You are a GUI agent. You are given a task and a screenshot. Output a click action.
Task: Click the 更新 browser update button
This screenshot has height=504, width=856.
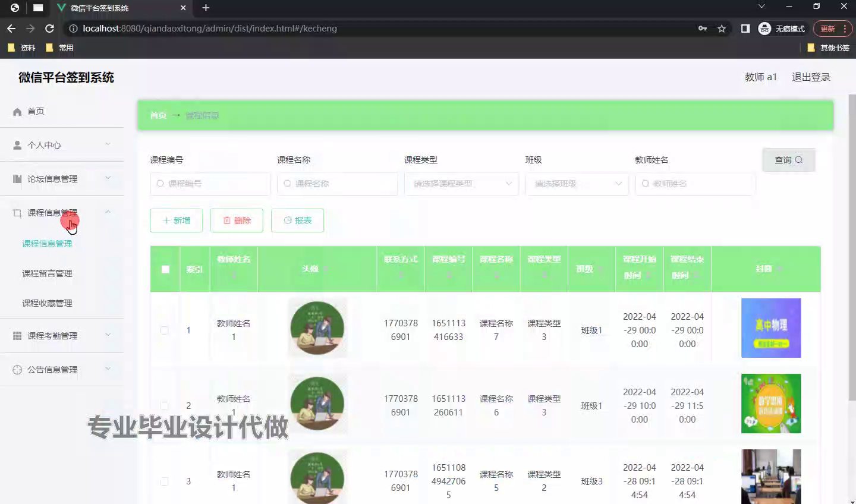[832, 29]
